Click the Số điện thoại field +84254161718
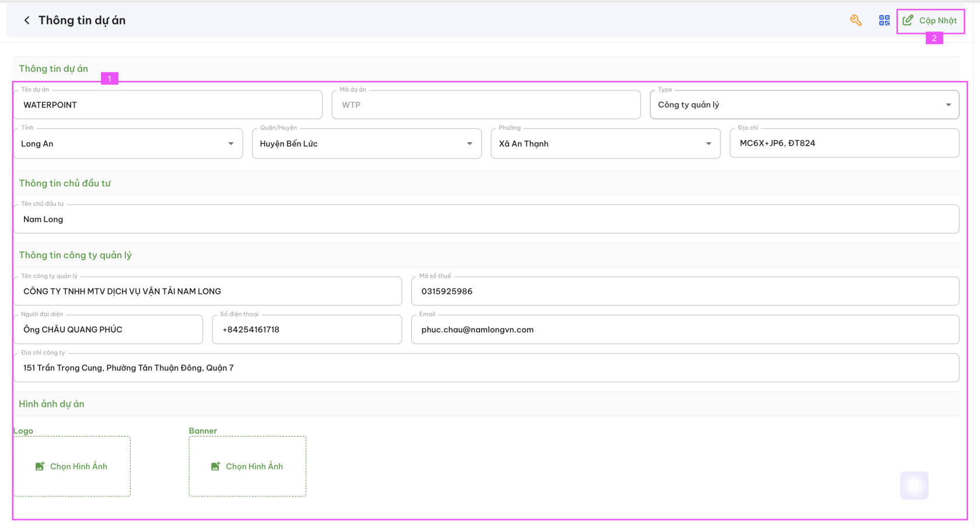 [307, 330]
